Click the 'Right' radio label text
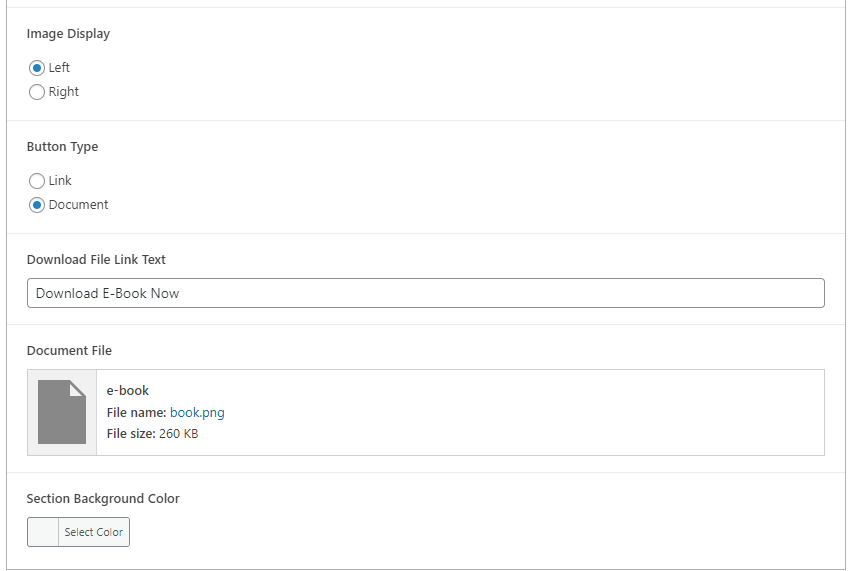 click(64, 92)
